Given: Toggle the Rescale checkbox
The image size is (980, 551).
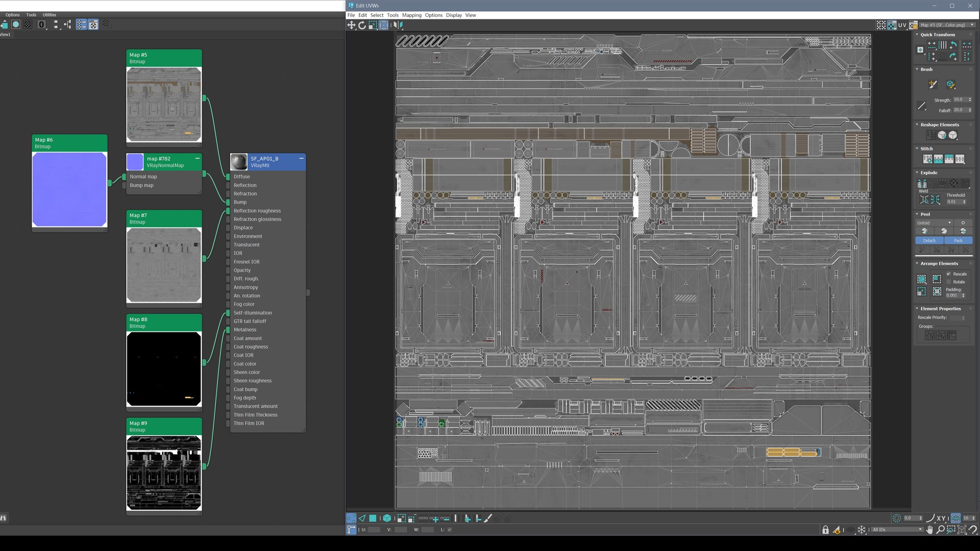Looking at the screenshot, I should [x=949, y=274].
